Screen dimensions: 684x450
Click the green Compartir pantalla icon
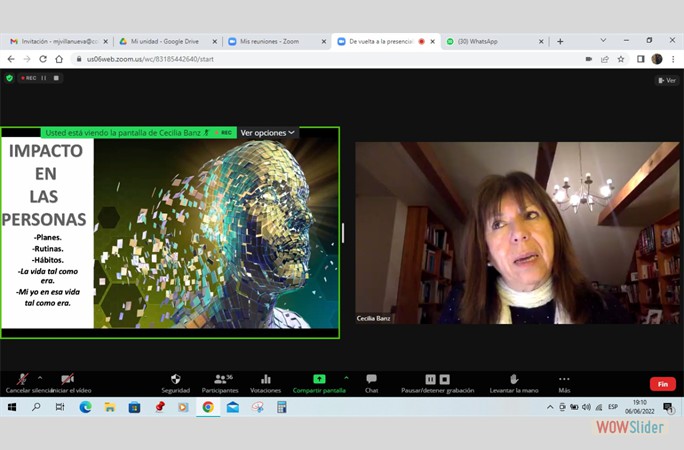(x=319, y=379)
